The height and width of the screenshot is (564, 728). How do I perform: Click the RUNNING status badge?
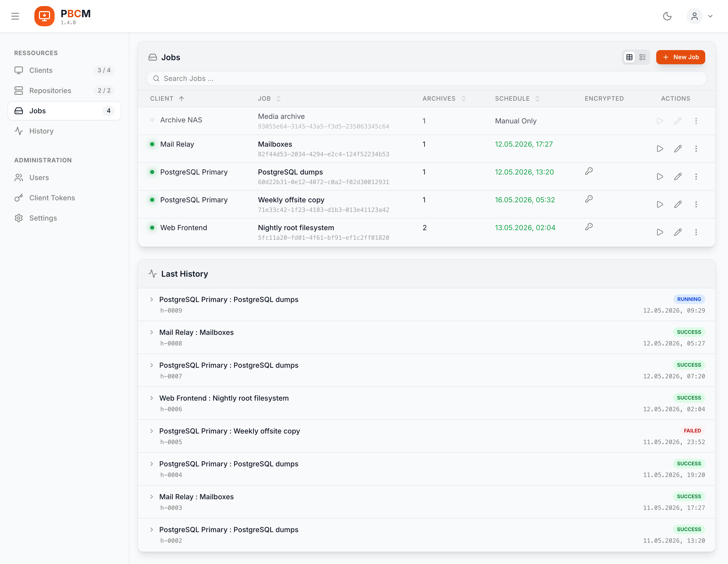pos(689,299)
